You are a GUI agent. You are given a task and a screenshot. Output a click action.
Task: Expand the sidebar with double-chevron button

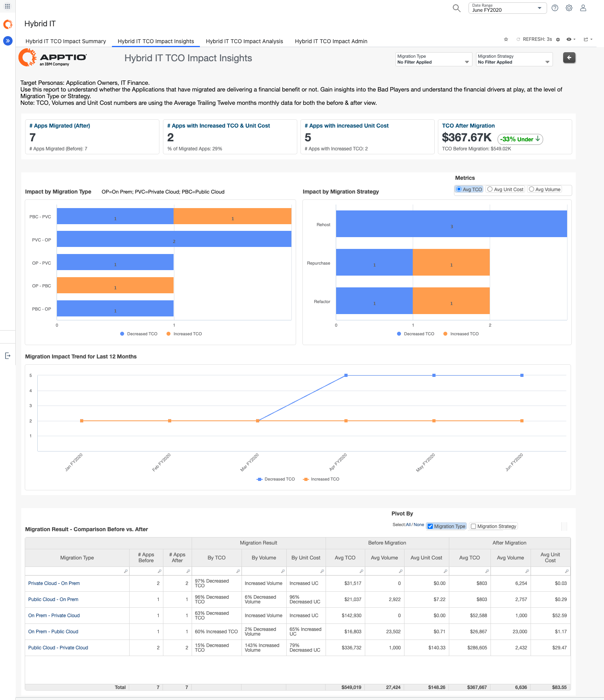tap(8, 40)
